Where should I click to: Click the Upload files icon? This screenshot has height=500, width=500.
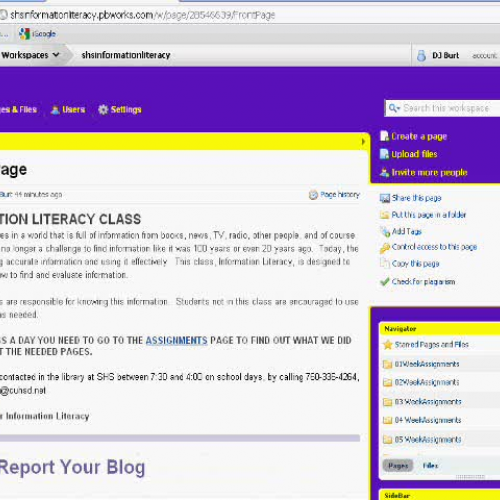pos(384,154)
